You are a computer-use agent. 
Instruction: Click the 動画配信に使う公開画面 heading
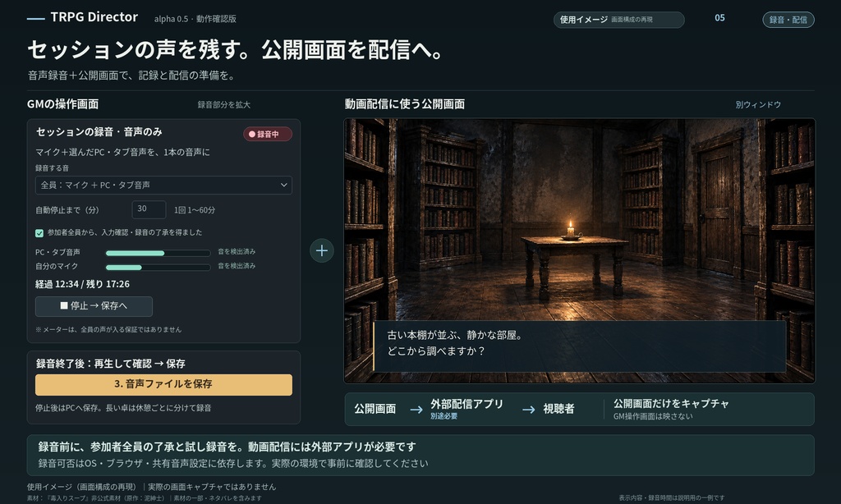tap(404, 104)
